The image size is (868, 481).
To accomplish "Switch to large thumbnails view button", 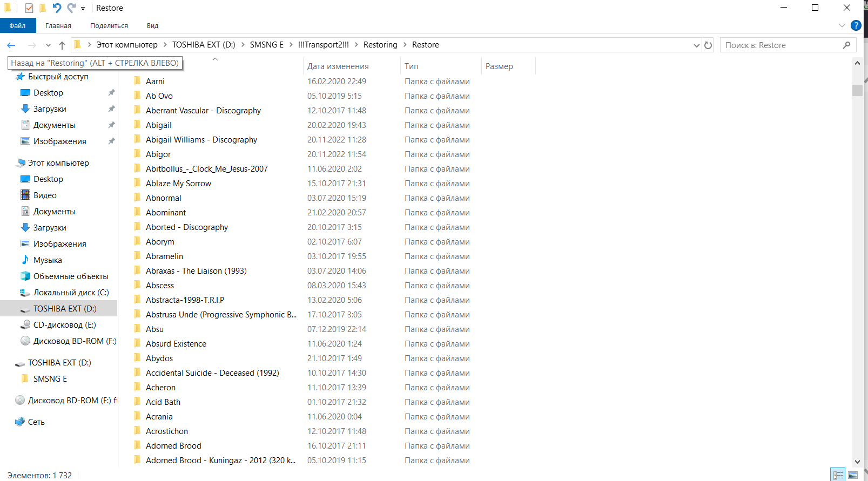I will [x=853, y=475].
